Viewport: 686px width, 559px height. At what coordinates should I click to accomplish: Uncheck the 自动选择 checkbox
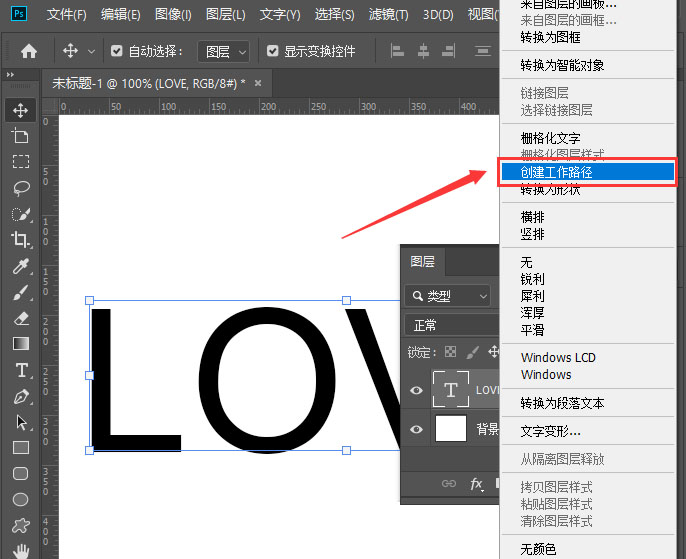pyautogui.click(x=117, y=51)
